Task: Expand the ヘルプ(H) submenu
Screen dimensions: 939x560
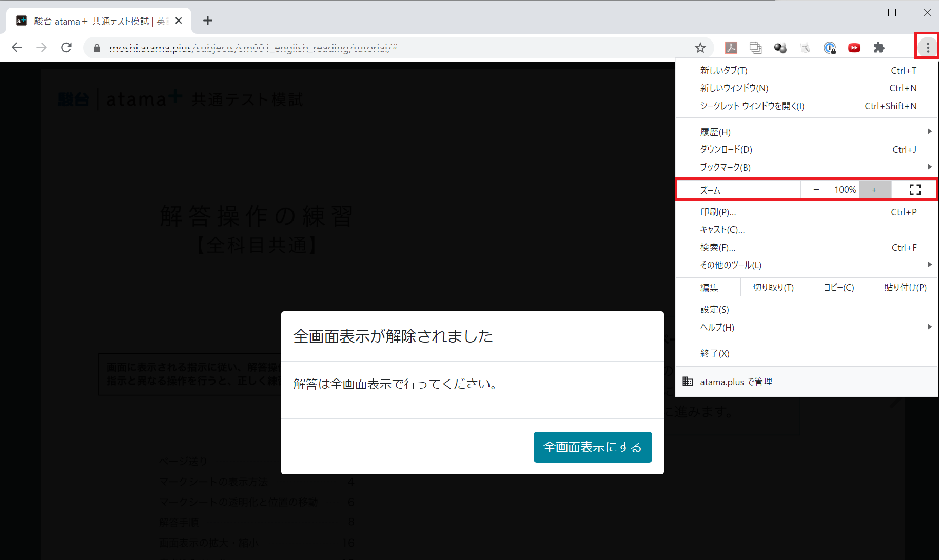Action: 807,327
